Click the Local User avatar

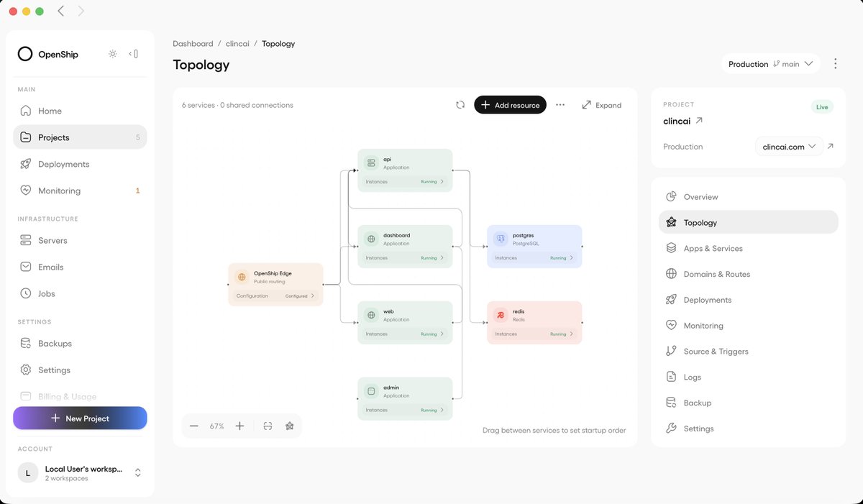pos(28,472)
